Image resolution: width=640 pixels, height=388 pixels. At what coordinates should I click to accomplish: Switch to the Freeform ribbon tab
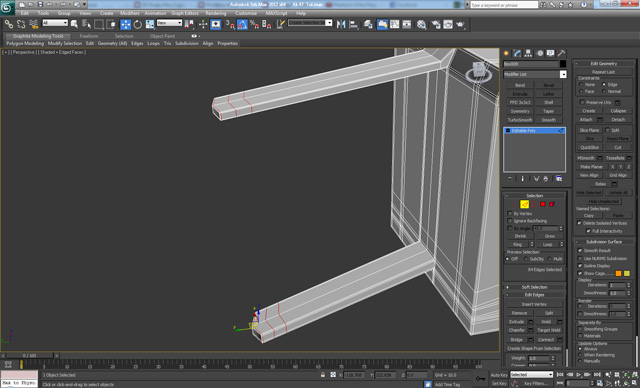tap(89, 36)
